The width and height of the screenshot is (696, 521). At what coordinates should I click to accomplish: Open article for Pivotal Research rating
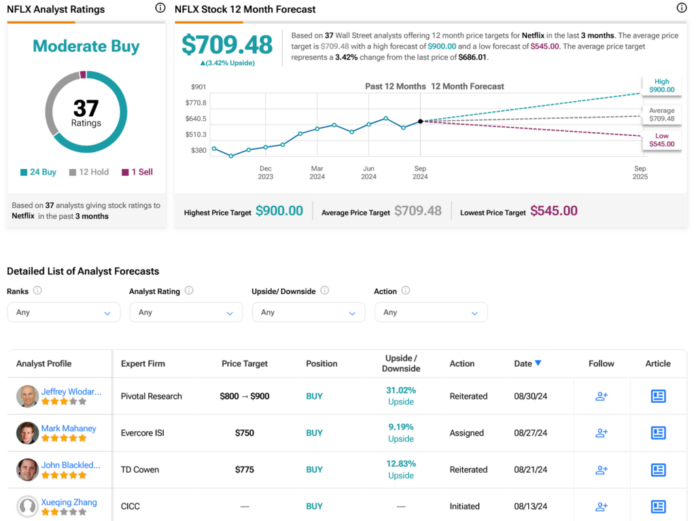pyautogui.click(x=658, y=396)
